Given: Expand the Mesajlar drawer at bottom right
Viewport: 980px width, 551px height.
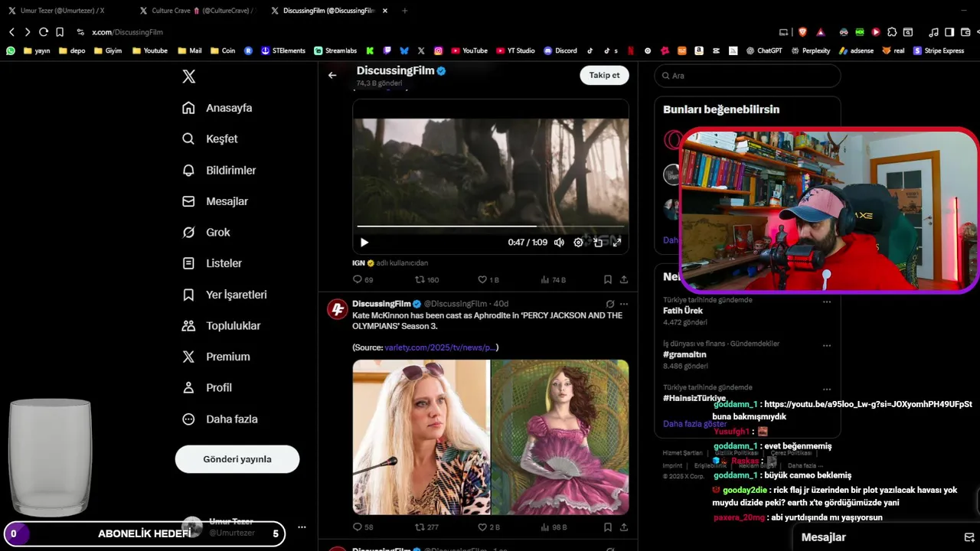Looking at the screenshot, I should (x=887, y=537).
